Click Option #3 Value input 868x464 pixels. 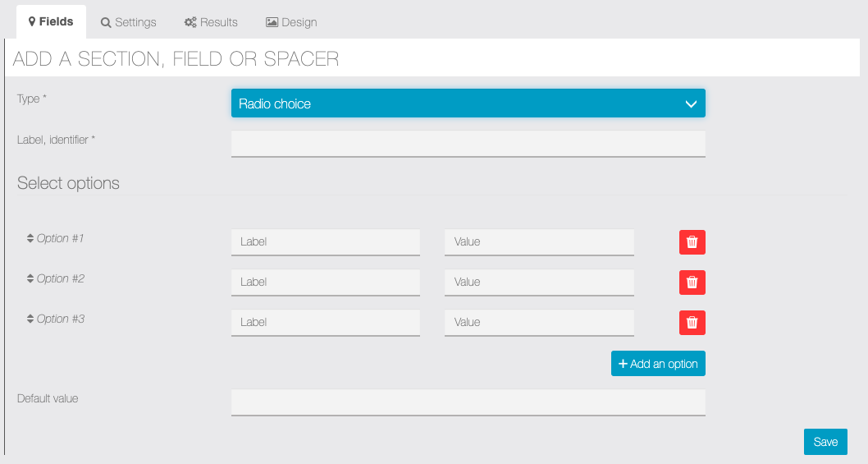click(x=539, y=323)
